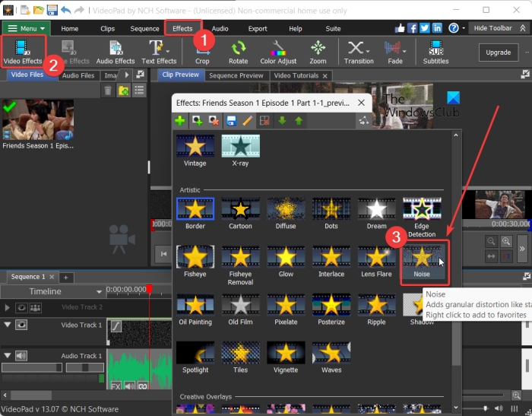Close the Video Tutorials tab
The image size is (532, 416).
click(x=325, y=76)
